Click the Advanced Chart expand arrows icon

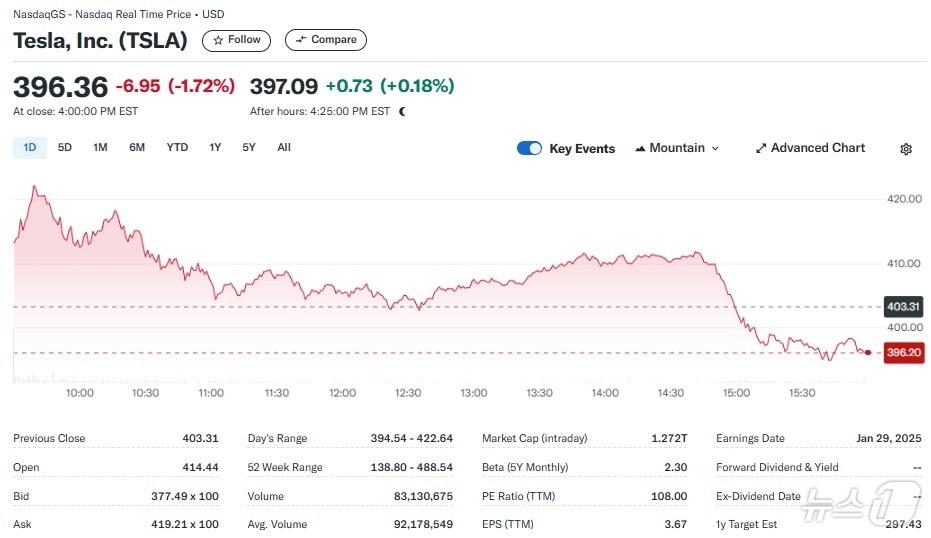coord(761,148)
